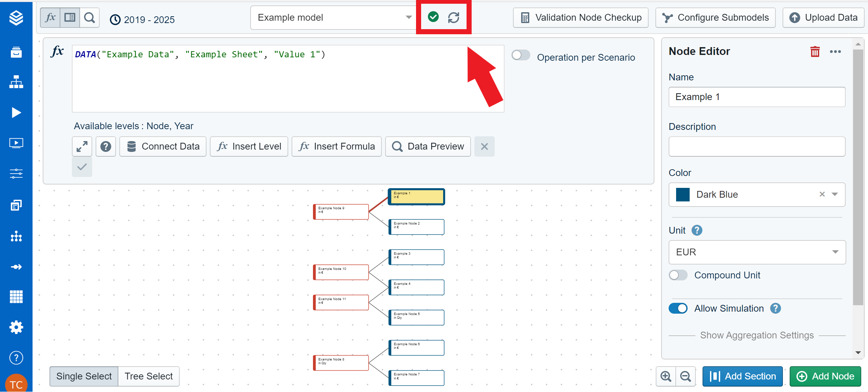Disable the Allow Simulation toggle

(x=678, y=308)
